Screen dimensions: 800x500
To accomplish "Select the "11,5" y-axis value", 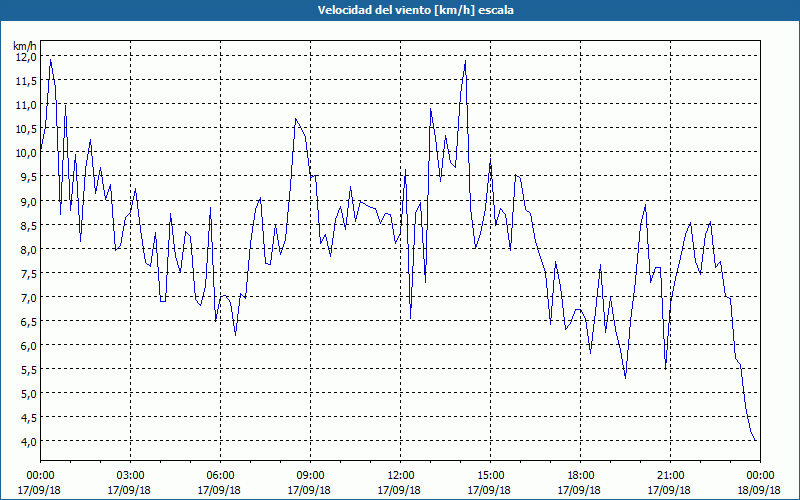I will click(25, 81).
